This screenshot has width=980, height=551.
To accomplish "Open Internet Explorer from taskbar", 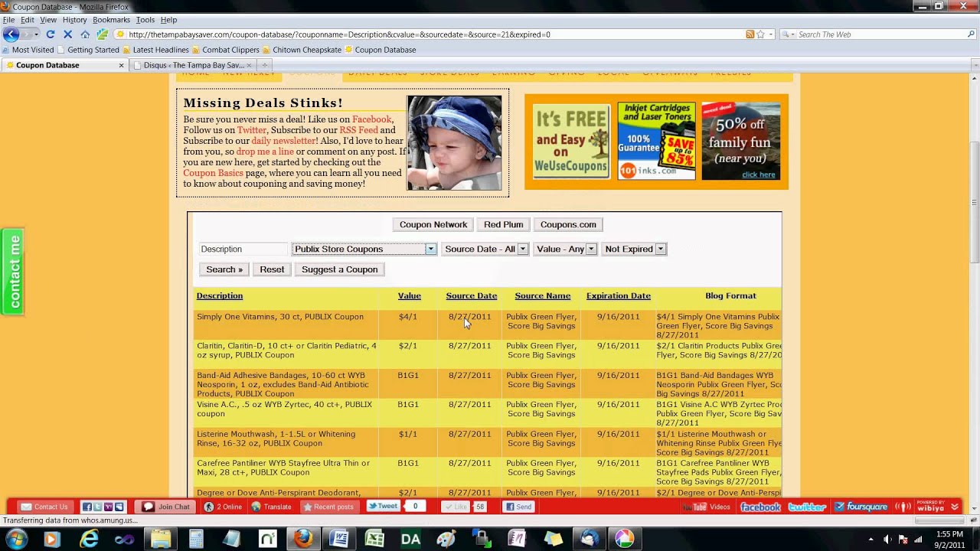I will coord(90,539).
